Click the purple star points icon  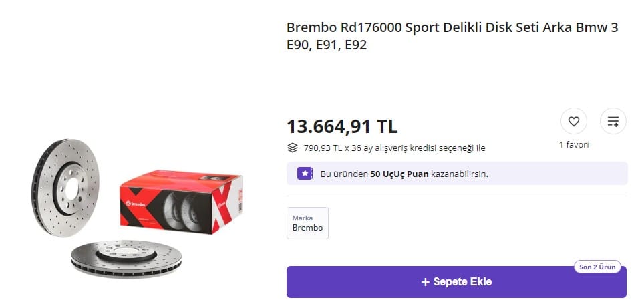tap(305, 174)
